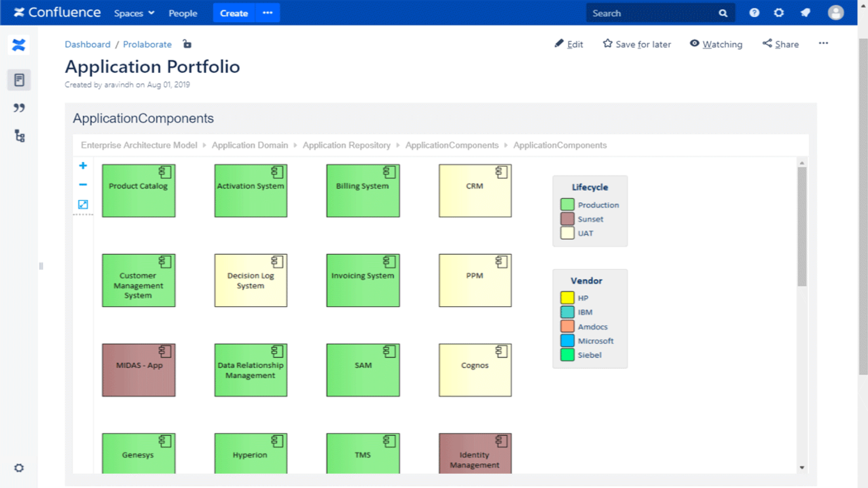Open Confluence help using the question mark icon
This screenshot has width=868, height=488.
pos(754,13)
